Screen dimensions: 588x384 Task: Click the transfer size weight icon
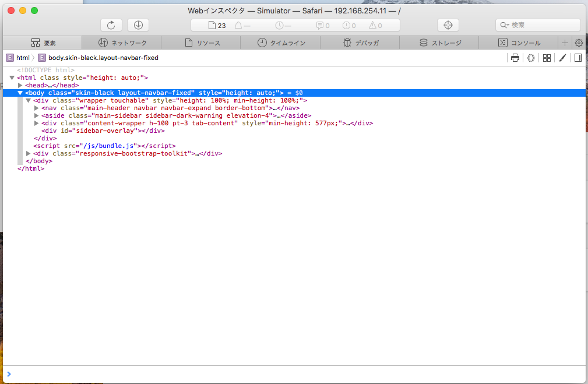(x=238, y=25)
